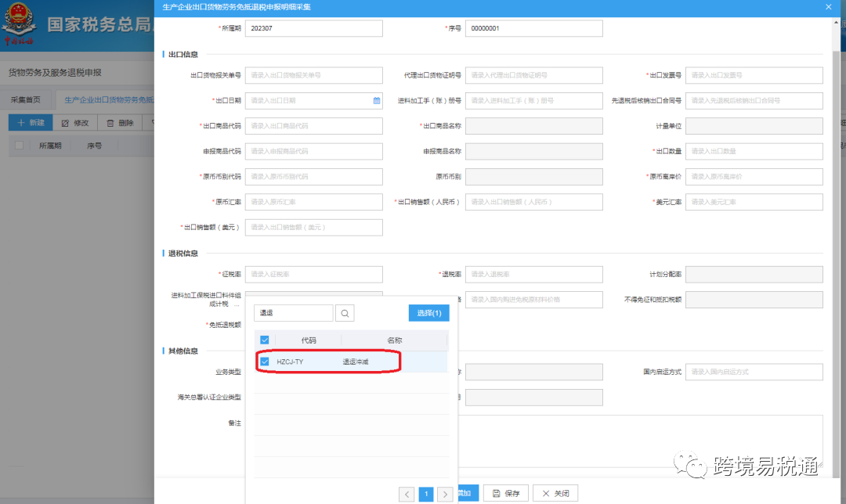Screen dimensions: 846x504
Task: Toggle header checkbox in background table
Action: (20, 146)
